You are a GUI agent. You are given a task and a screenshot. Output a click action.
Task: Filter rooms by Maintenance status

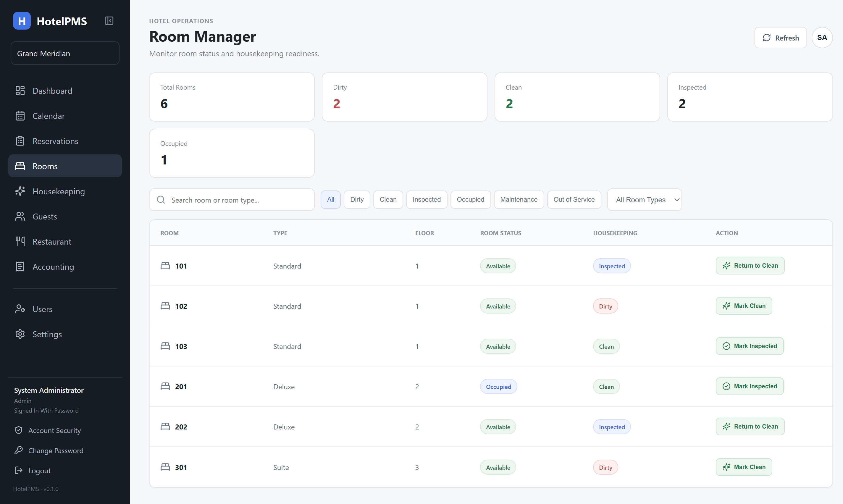tap(519, 200)
